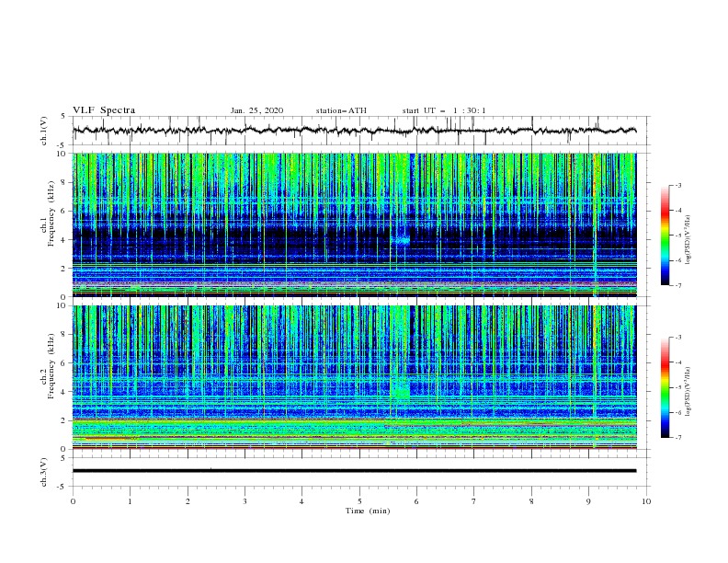The height and width of the screenshot is (563, 728).
Task: Click the "-3" tick on upper colorbar
Action: tap(678, 185)
